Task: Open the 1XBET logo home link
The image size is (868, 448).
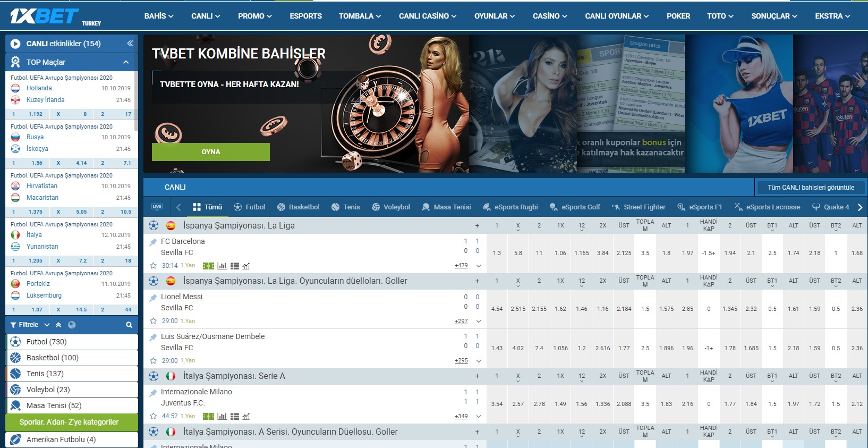Action: pos(45,16)
